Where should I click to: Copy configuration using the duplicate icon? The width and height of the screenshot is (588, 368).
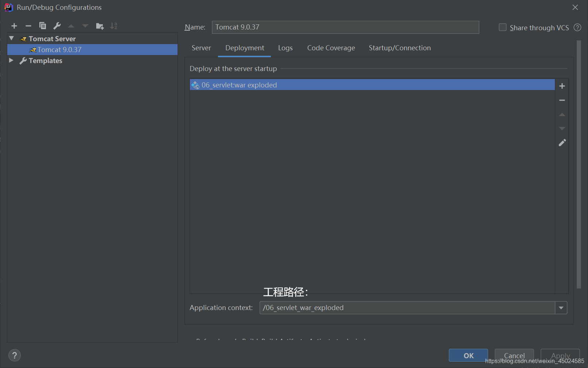[43, 26]
